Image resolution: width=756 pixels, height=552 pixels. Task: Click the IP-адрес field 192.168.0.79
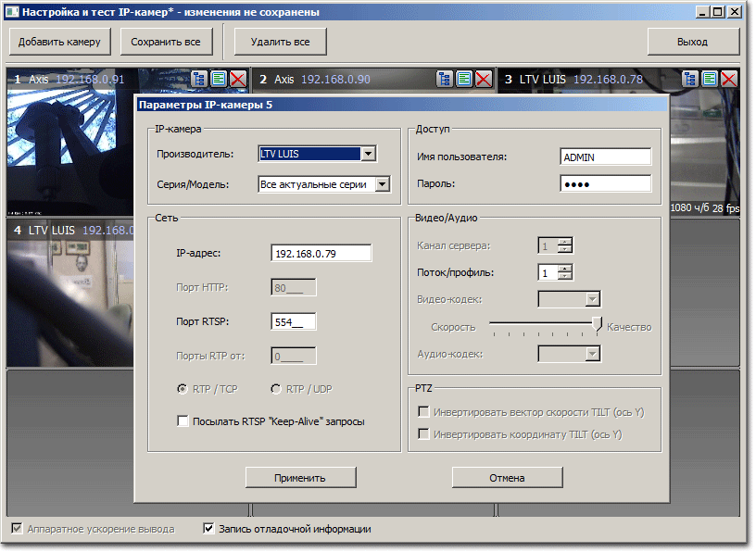click(x=321, y=253)
